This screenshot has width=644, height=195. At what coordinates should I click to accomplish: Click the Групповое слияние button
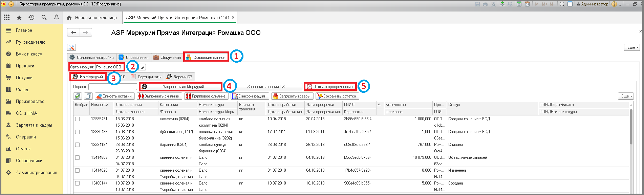tap(206, 96)
